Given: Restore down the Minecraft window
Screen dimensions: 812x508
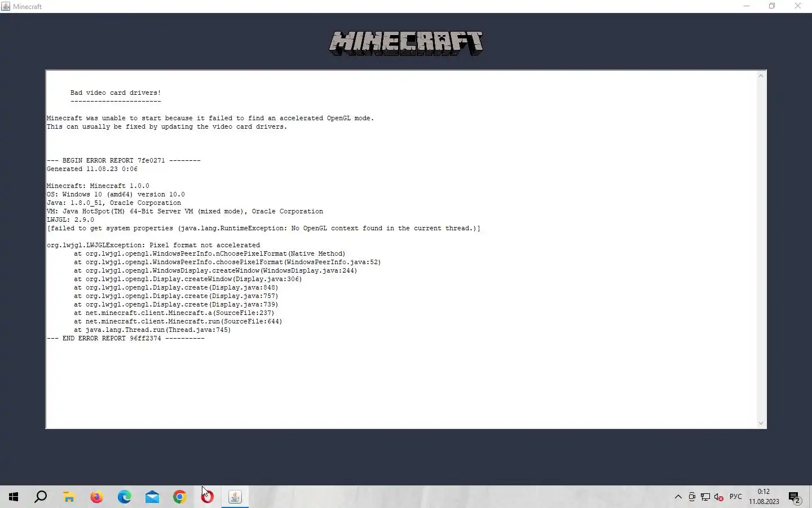Looking at the screenshot, I should [x=772, y=6].
